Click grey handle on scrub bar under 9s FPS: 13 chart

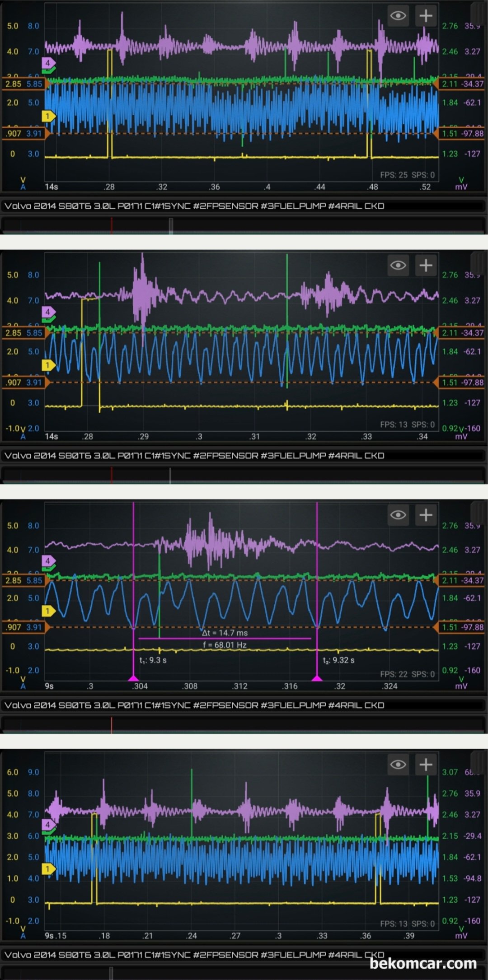(x=111, y=973)
